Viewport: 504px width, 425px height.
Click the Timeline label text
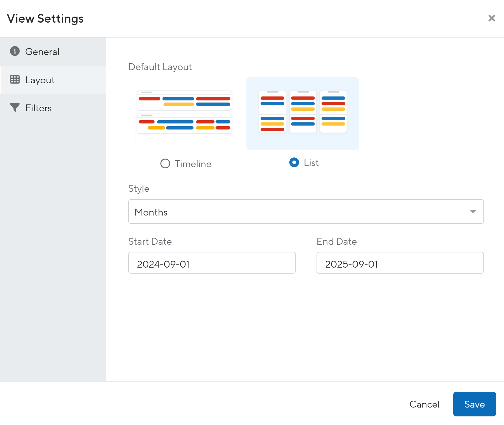(193, 164)
